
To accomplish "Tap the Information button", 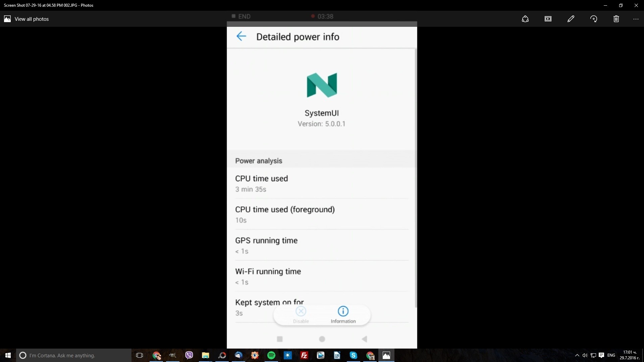I will point(343,314).
